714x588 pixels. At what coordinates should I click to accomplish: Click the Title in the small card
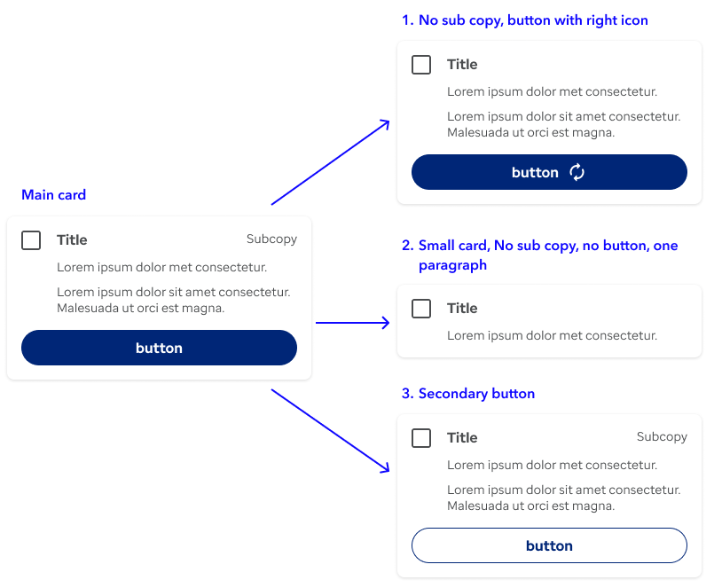462,309
